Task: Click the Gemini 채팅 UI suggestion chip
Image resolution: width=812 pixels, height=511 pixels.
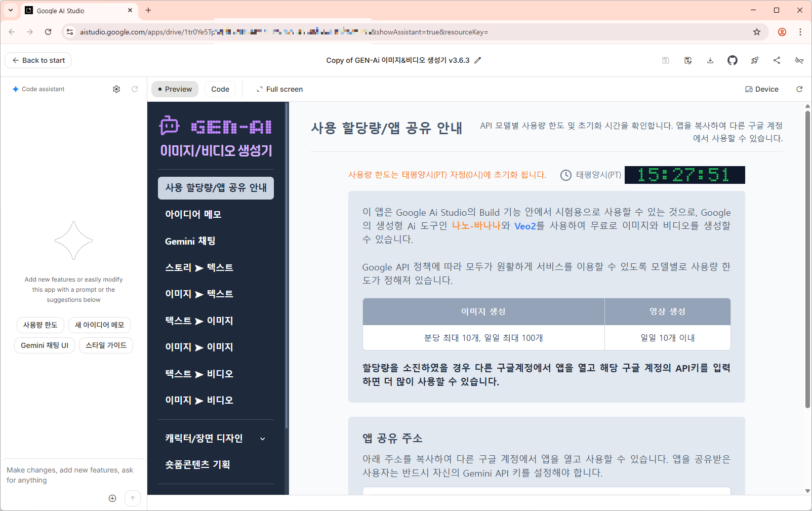Action: [45, 345]
